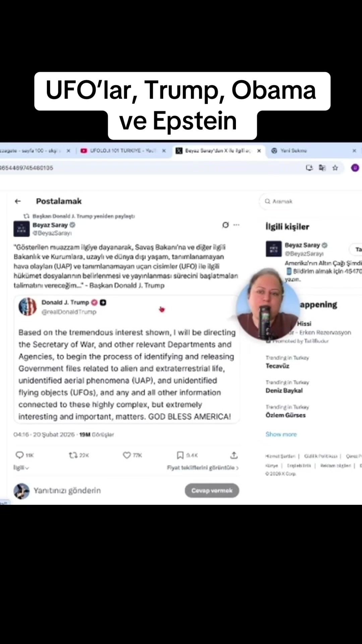Open Hizmet Şartları footer link
Viewport: 362px width, 644px height.
[280, 456]
